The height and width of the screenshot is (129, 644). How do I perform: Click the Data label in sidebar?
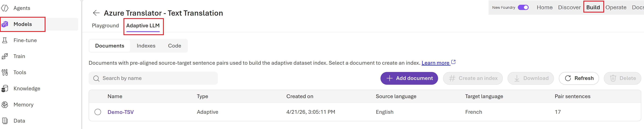click(x=19, y=121)
